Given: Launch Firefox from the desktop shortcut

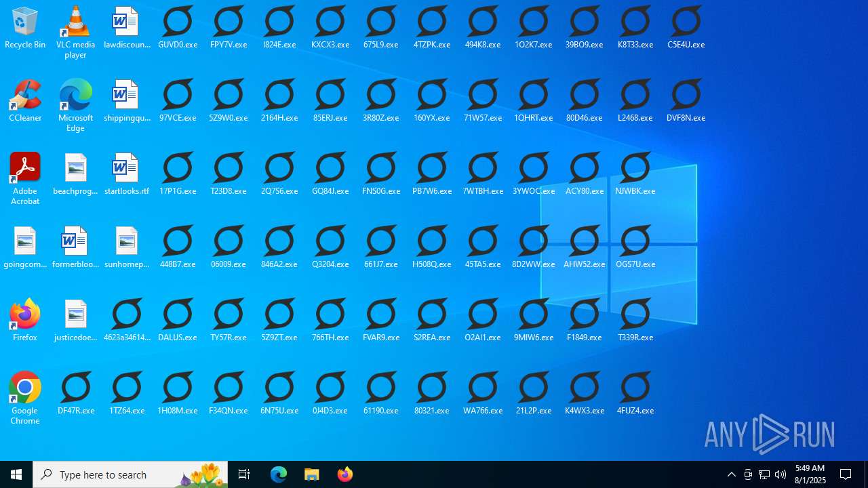Looking at the screenshot, I should click(x=25, y=321).
